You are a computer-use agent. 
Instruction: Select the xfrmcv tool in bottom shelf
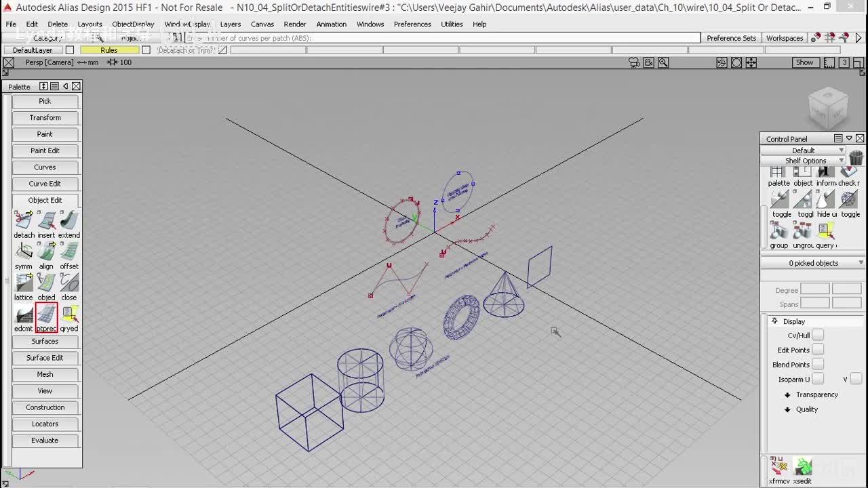[779, 466]
